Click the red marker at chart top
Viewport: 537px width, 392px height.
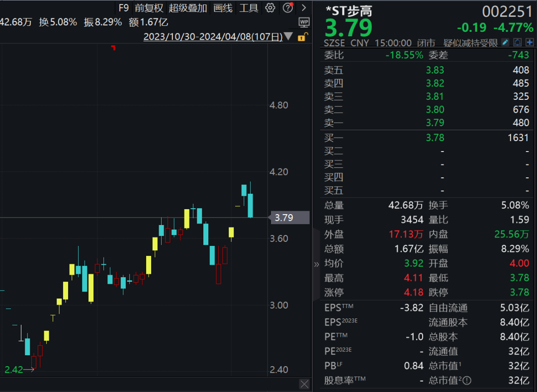coord(113,48)
